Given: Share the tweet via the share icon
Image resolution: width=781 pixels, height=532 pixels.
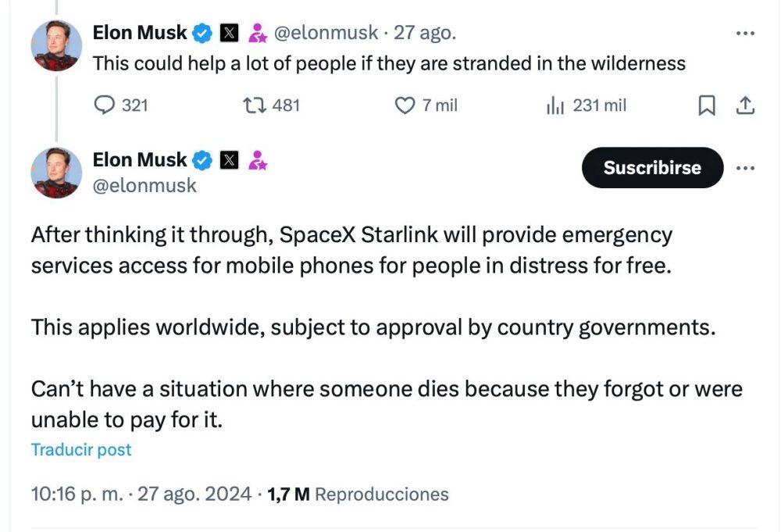Looking at the screenshot, I should (747, 105).
